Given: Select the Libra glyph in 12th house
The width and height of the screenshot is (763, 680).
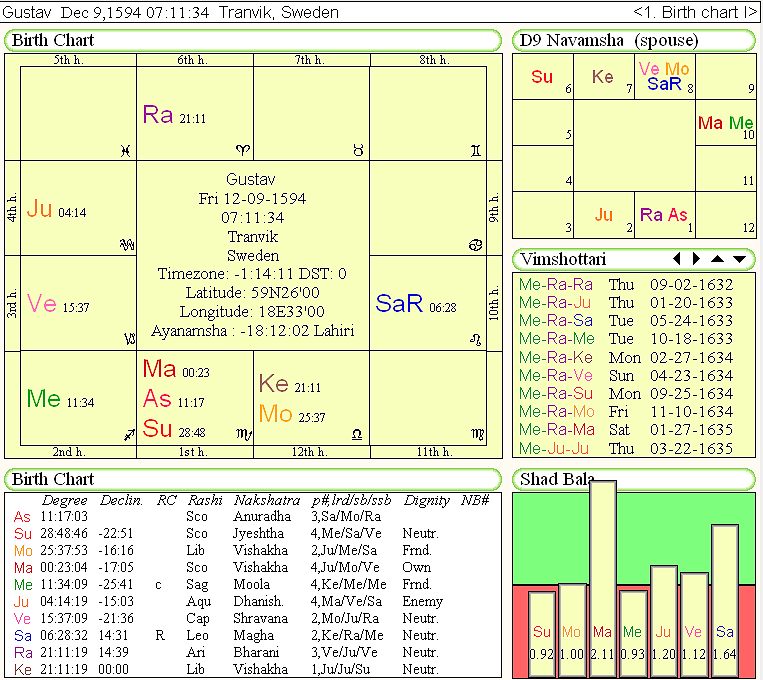Looking at the screenshot, I should [358, 435].
